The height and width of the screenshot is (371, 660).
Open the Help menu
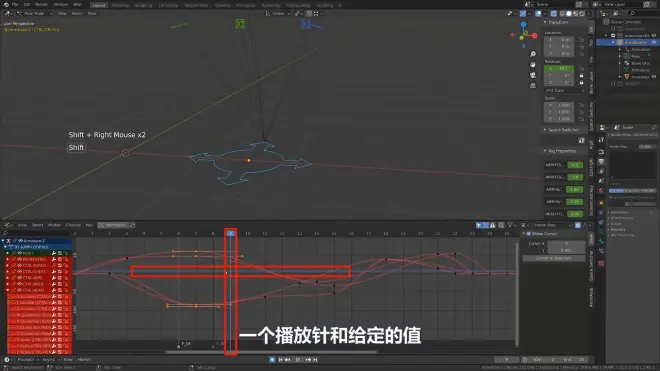click(x=77, y=4)
